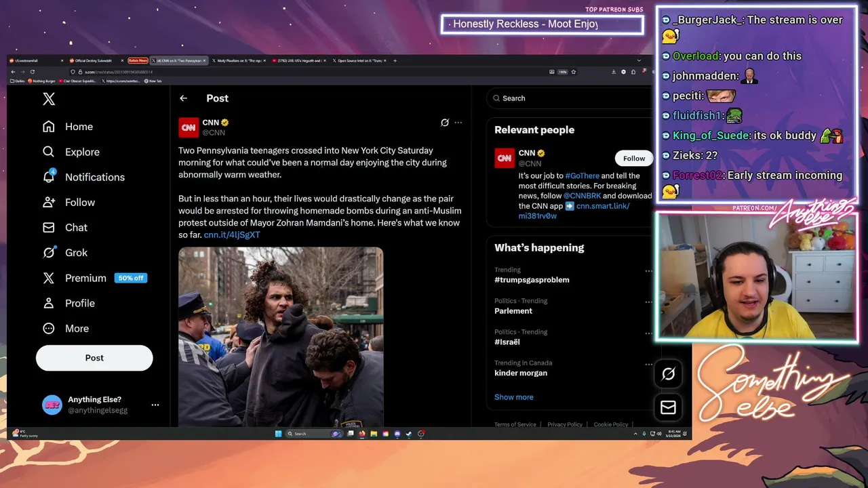Open trending topic Parlement
The width and height of the screenshot is (868, 488).
click(513, 311)
